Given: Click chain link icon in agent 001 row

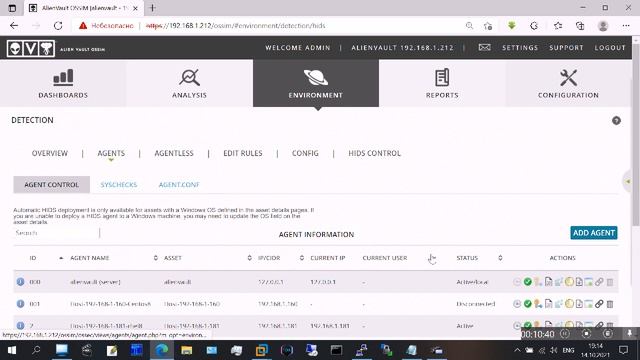Looking at the screenshot, I should coord(599,304).
